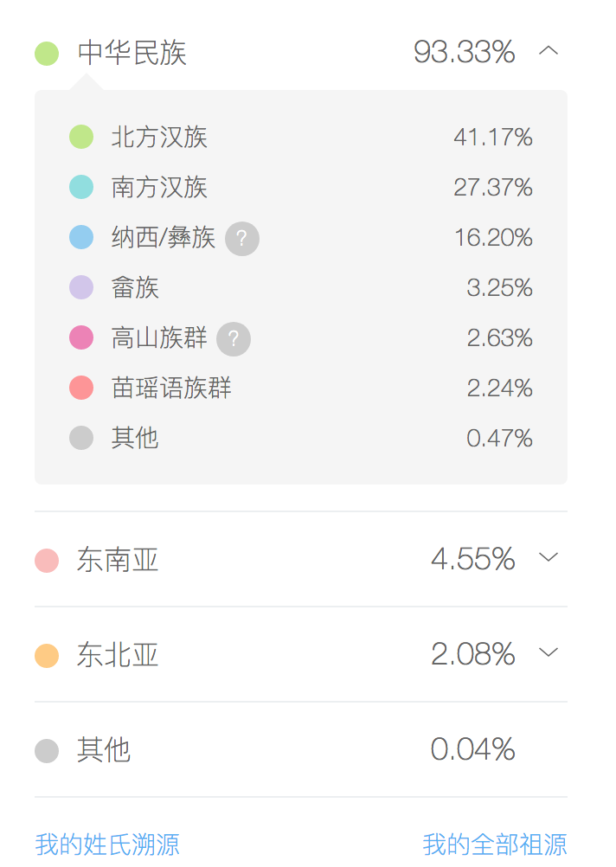
Task: Click the blue 纳西/彝族 color dot
Action: 81,237
